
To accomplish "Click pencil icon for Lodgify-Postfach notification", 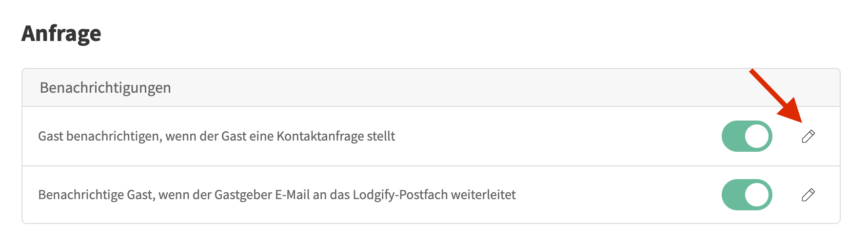I will click(x=808, y=195).
